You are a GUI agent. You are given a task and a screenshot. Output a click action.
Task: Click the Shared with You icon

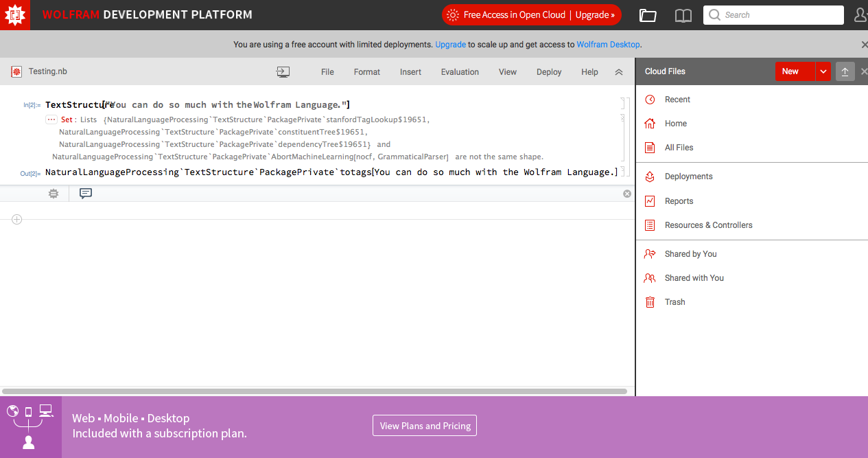point(650,278)
